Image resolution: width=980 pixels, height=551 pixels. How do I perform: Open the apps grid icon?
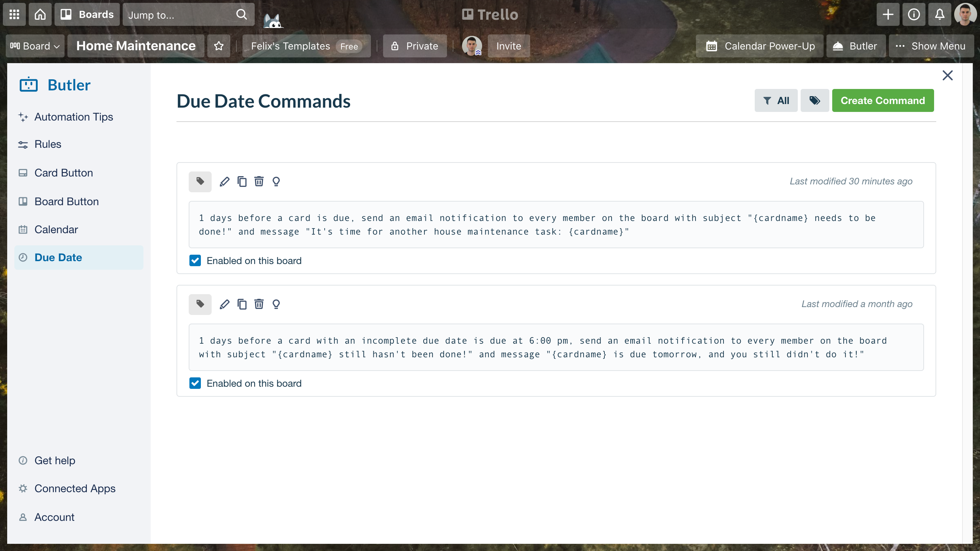point(14,14)
